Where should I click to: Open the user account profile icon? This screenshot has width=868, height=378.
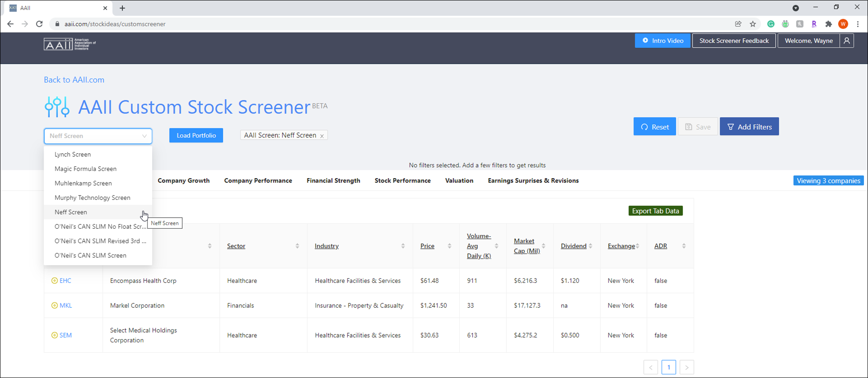click(847, 41)
